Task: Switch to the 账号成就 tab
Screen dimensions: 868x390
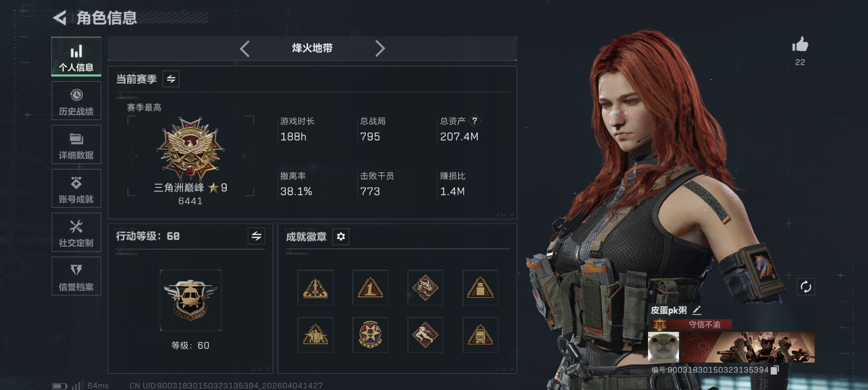Action: (x=76, y=188)
